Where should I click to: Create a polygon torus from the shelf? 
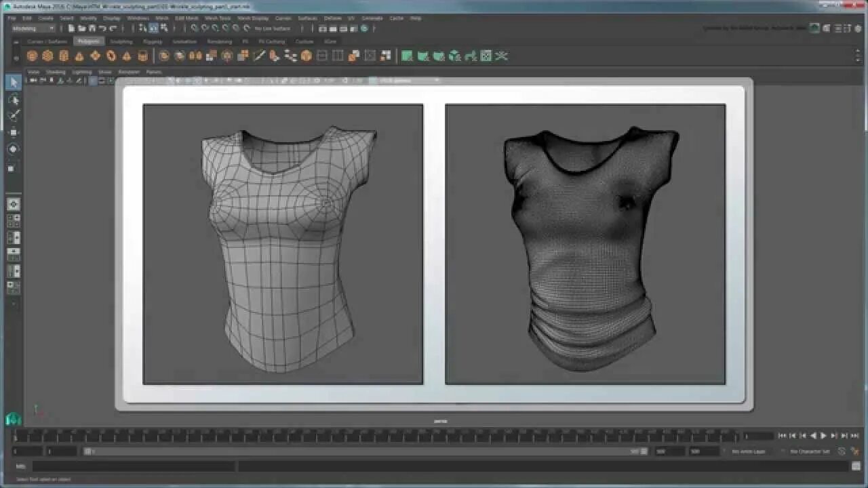point(111,56)
